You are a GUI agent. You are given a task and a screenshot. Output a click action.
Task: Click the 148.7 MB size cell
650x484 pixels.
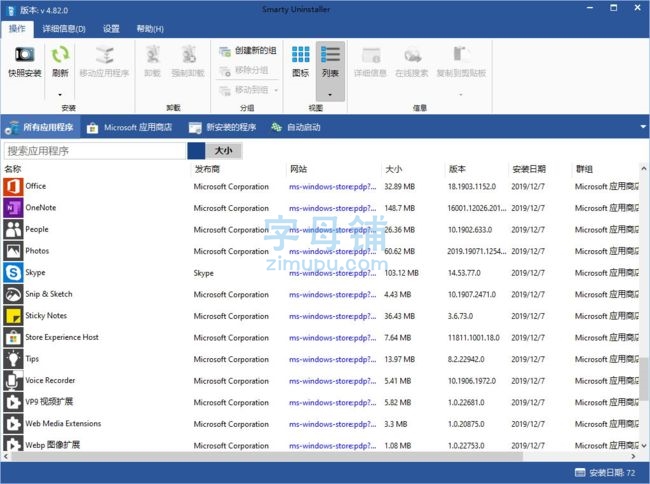(400, 208)
